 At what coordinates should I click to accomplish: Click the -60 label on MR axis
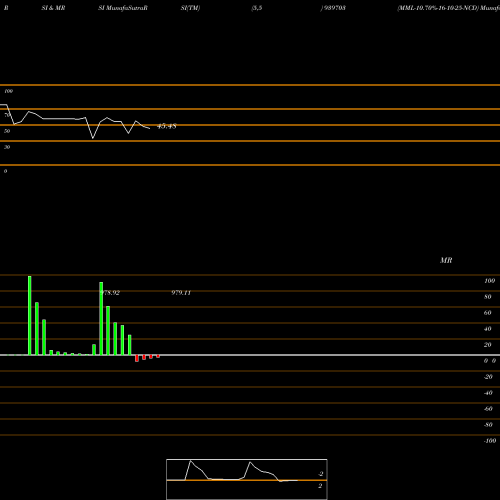click(x=488, y=409)
